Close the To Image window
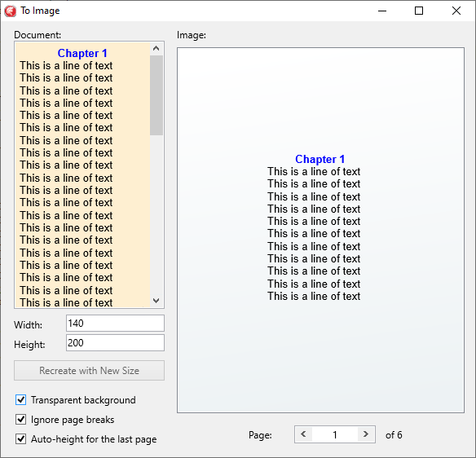The width and height of the screenshot is (476, 458). [456, 11]
